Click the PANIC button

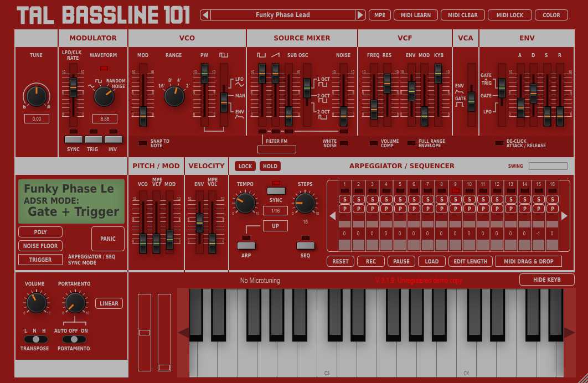[108, 239]
